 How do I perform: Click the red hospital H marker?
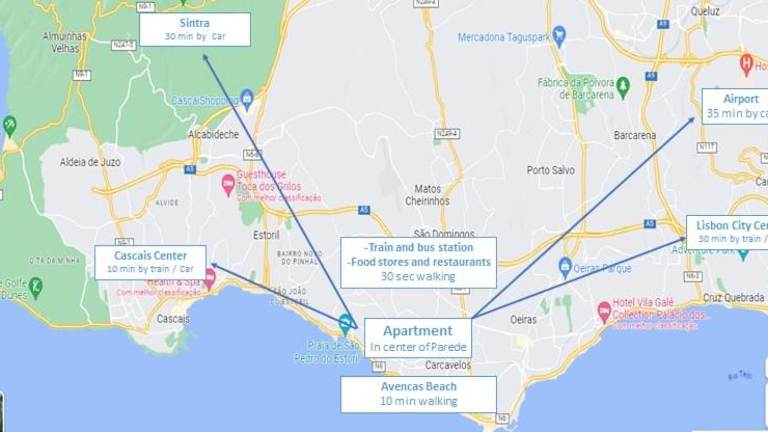point(746,64)
